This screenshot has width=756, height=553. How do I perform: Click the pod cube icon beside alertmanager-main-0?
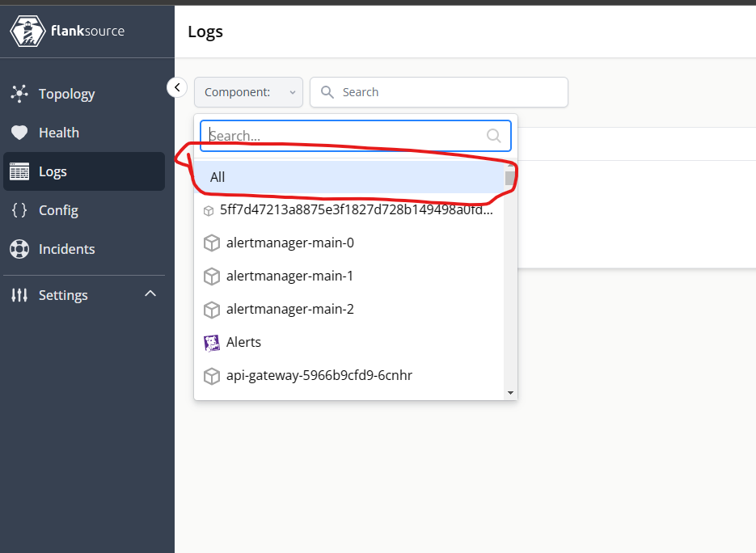pos(211,243)
